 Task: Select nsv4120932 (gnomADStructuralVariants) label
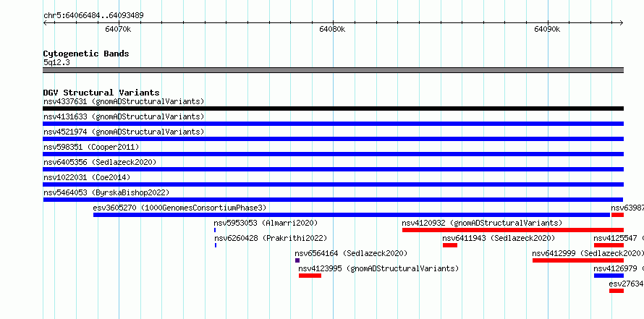pos(482,223)
